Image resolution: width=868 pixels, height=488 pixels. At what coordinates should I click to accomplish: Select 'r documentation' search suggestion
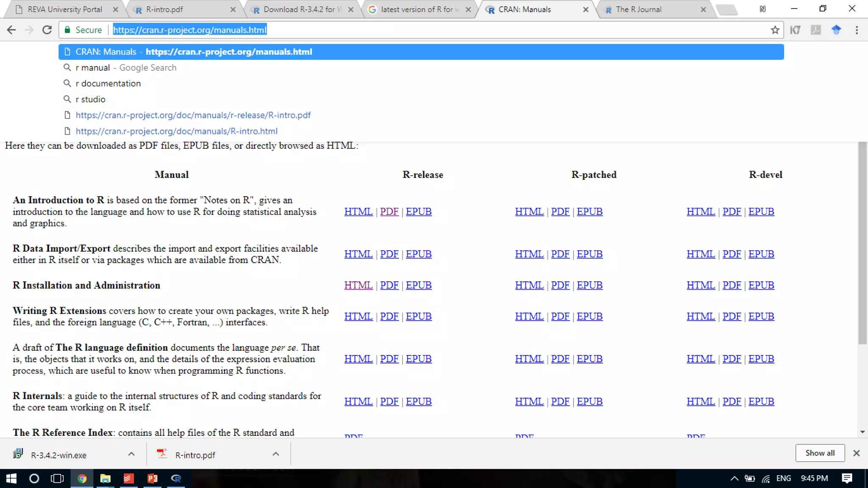[108, 83]
